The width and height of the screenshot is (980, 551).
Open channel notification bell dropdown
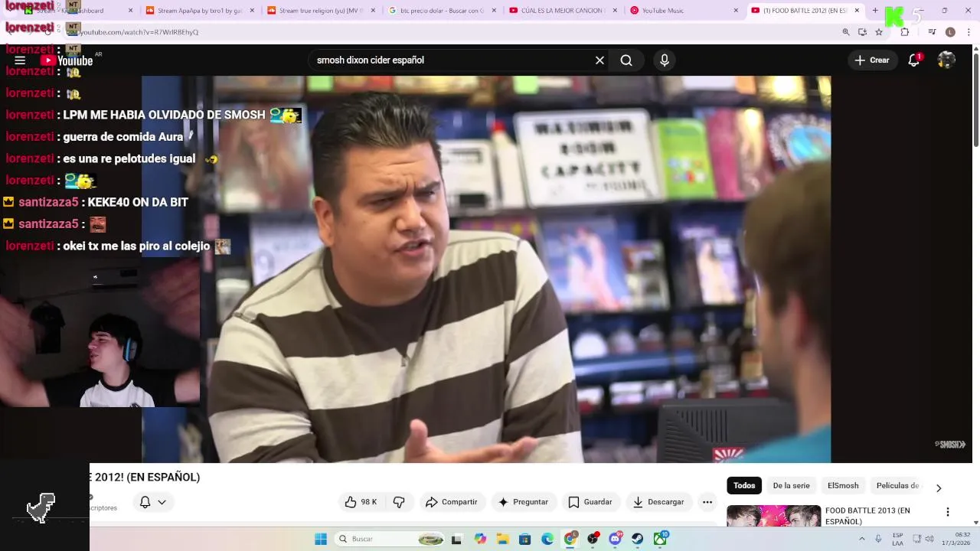pos(153,502)
